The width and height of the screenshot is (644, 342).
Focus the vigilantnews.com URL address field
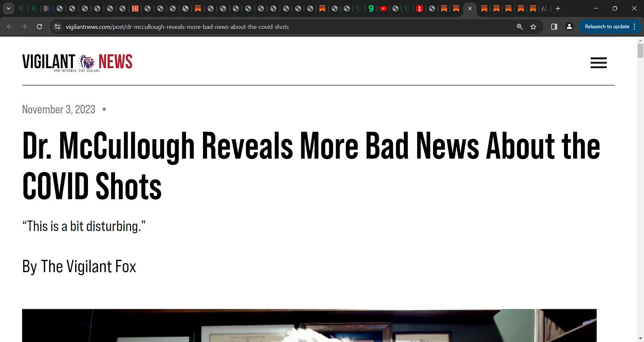177,27
